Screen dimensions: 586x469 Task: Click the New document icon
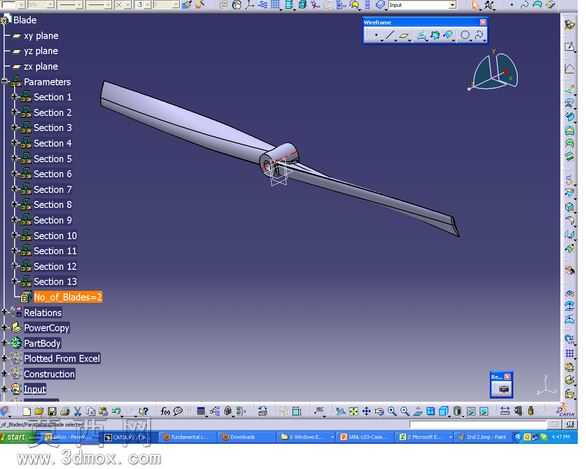(x=27, y=411)
